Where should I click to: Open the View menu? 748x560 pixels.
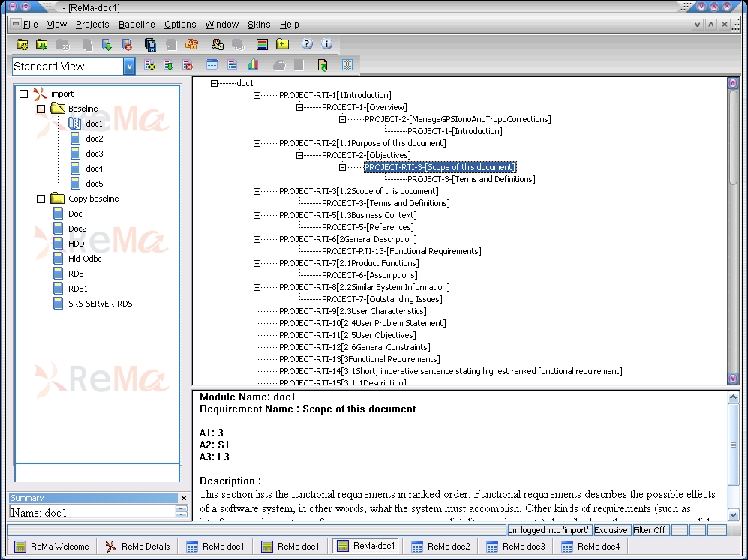tap(56, 25)
